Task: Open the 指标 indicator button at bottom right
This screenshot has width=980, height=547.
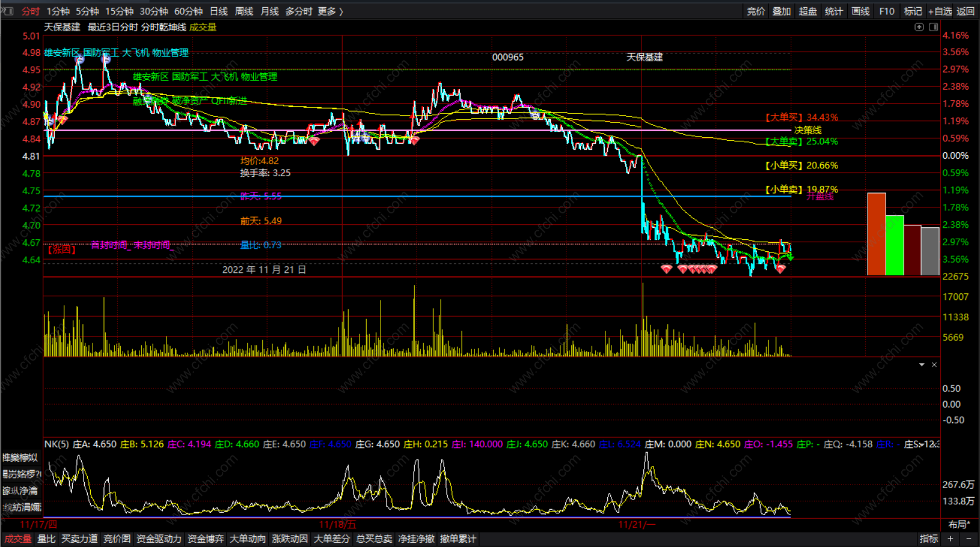Action: coord(929,539)
